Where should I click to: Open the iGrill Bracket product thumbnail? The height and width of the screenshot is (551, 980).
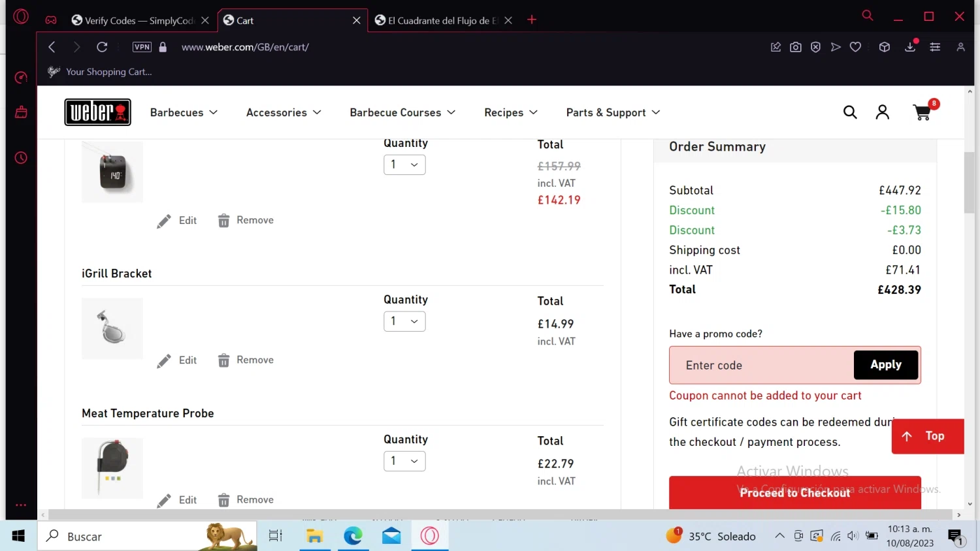pos(112,328)
